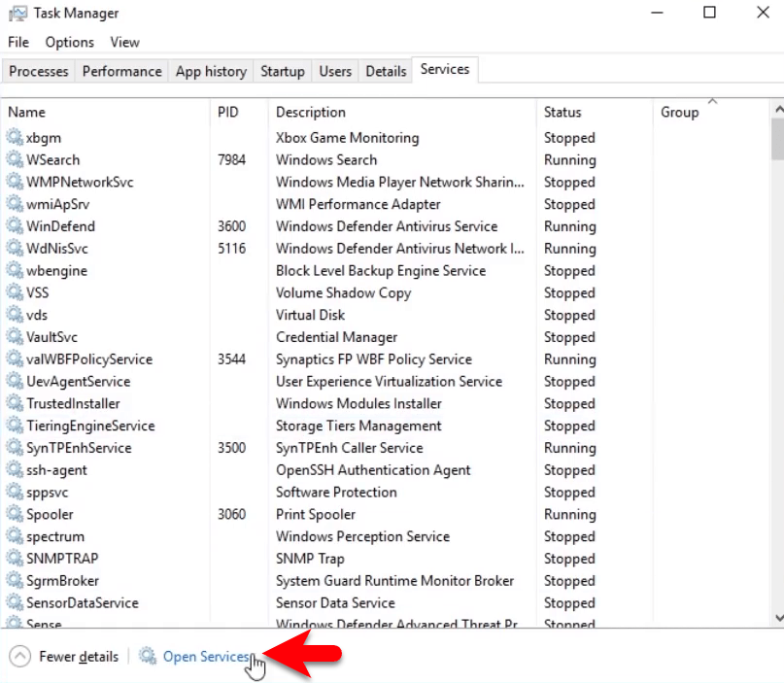Click the gear icon beside SgrmBroker
784x683 pixels.
[15, 580]
